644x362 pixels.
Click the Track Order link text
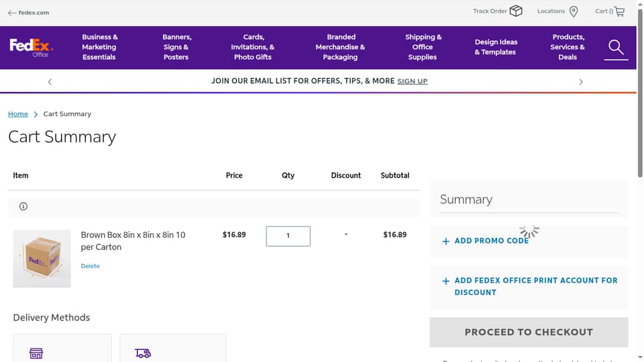click(x=490, y=11)
